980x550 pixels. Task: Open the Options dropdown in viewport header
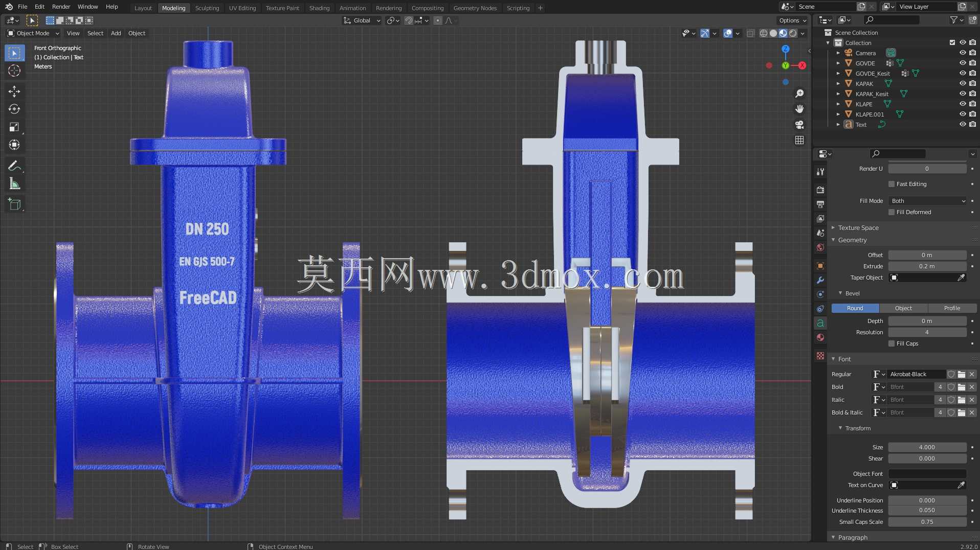pos(792,20)
